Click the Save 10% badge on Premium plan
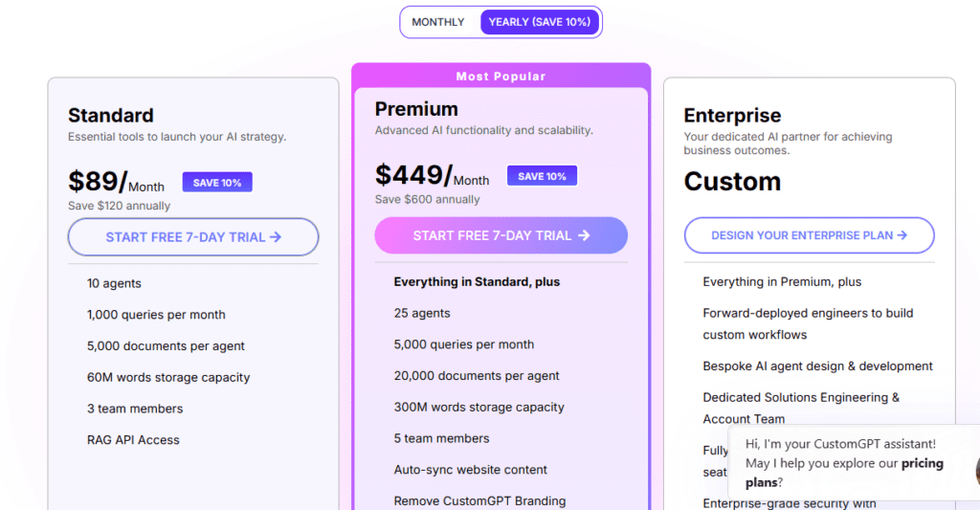This screenshot has height=510, width=980. 542,176
